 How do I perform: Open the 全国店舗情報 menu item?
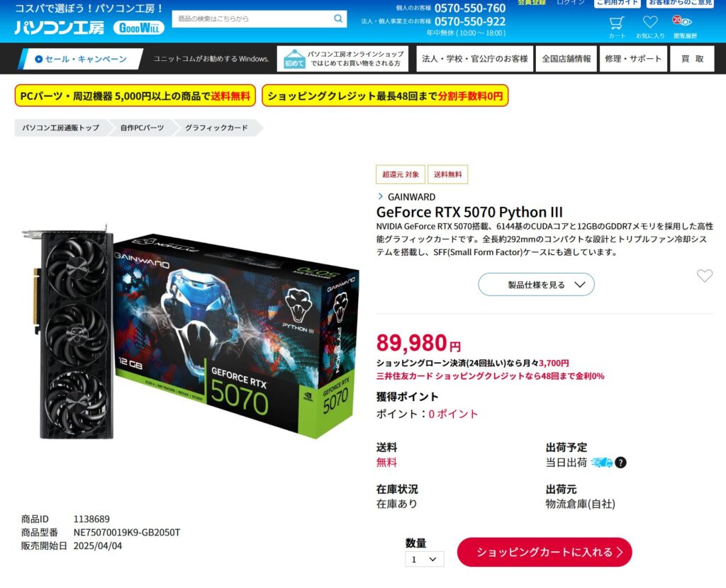coord(566,59)
